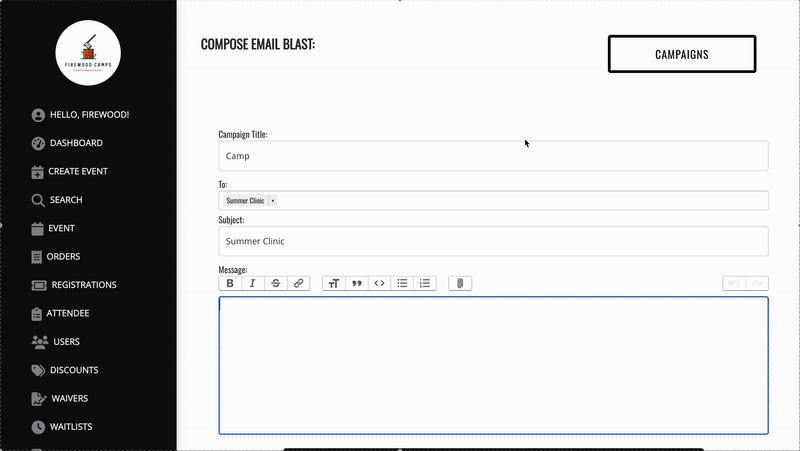Click the Event calendar icon

(37, 229)
